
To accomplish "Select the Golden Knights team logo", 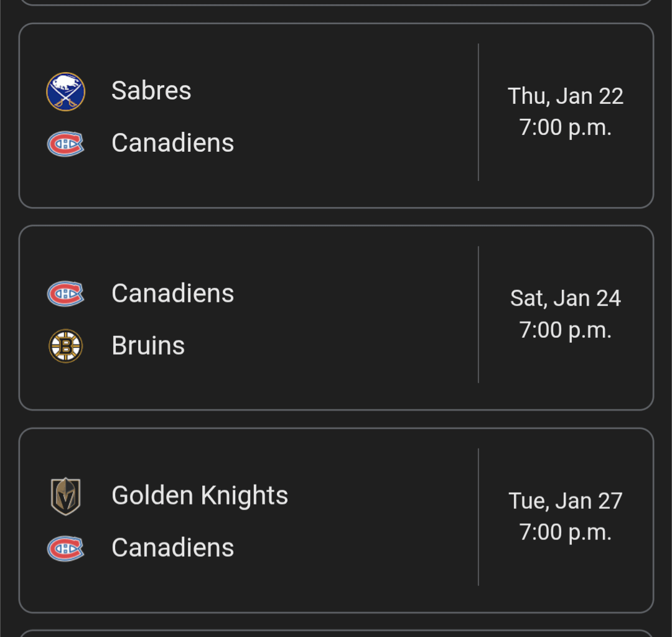I will tap(65, 495).
